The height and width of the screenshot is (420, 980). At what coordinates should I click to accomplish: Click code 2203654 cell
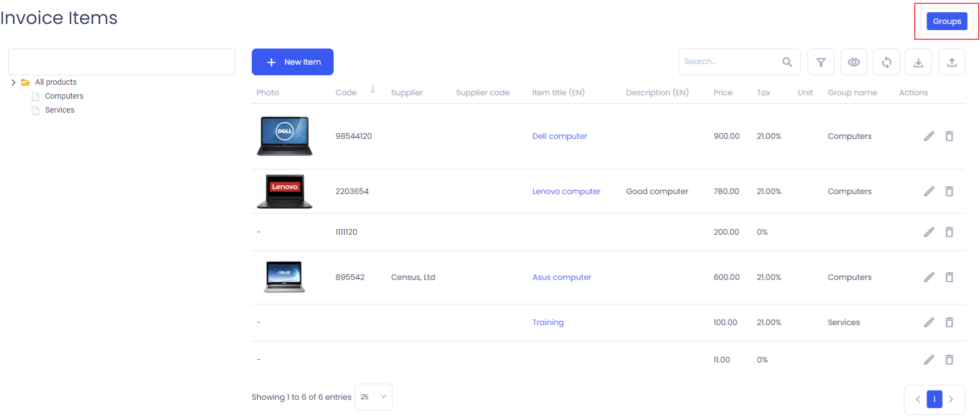pos(352,191)
